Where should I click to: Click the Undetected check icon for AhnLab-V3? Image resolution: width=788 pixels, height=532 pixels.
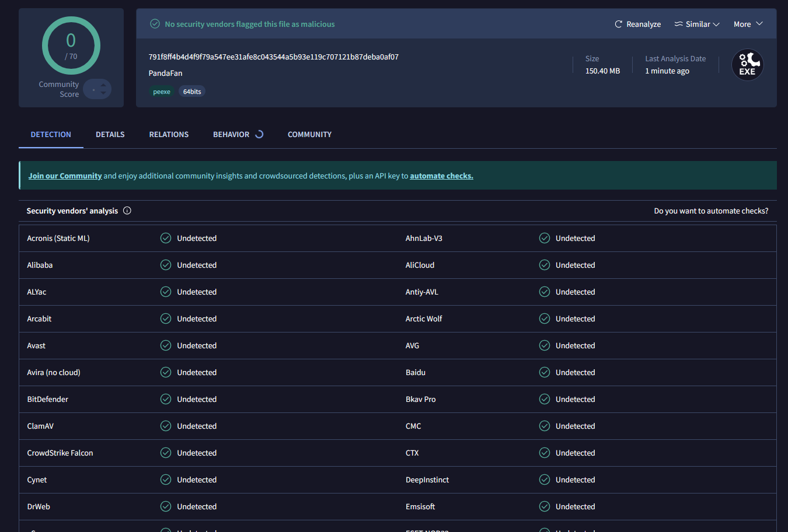coord(544,238)
